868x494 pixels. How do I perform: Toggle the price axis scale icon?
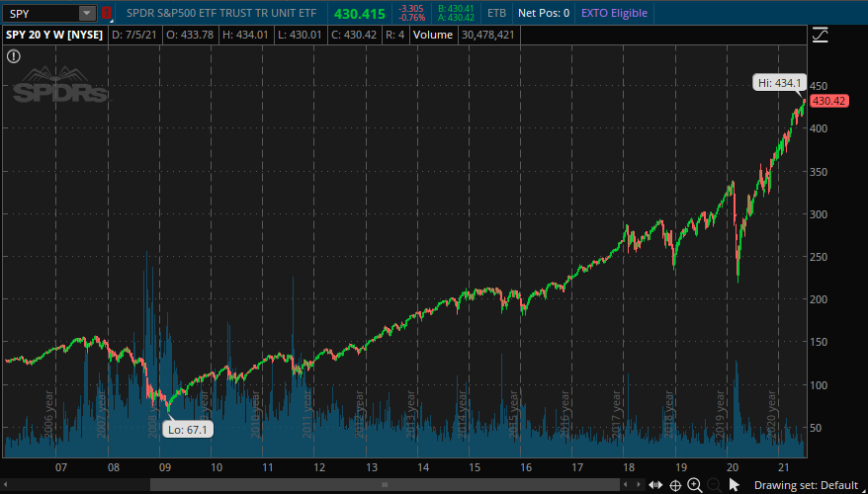tap(820, 35)
